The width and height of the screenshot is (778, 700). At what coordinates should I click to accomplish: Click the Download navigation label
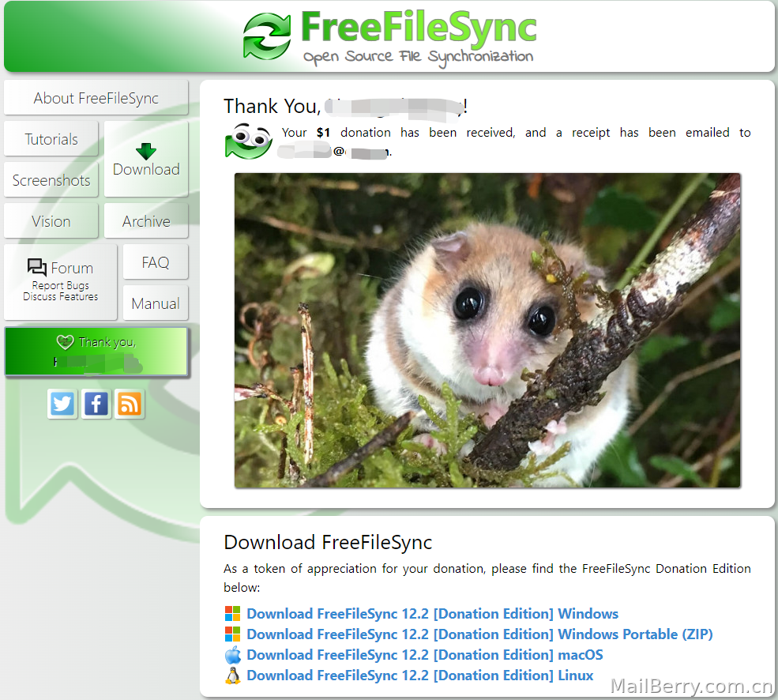pos(146,169)
